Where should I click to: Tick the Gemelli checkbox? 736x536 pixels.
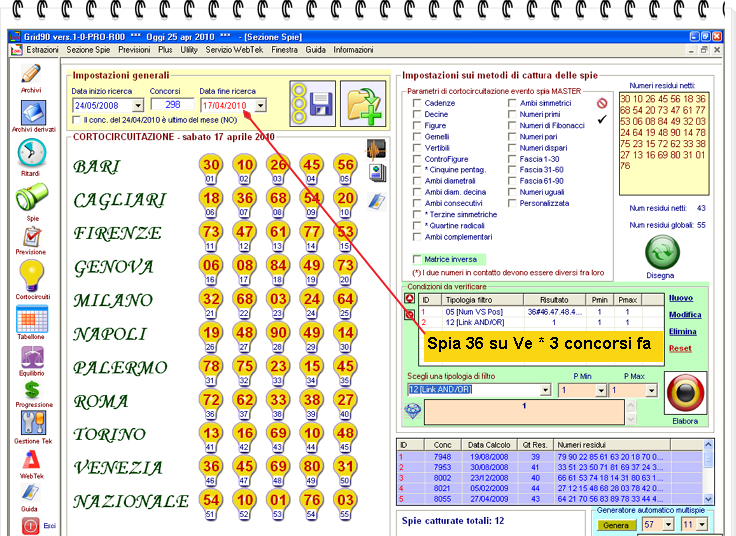click(417, 137)
